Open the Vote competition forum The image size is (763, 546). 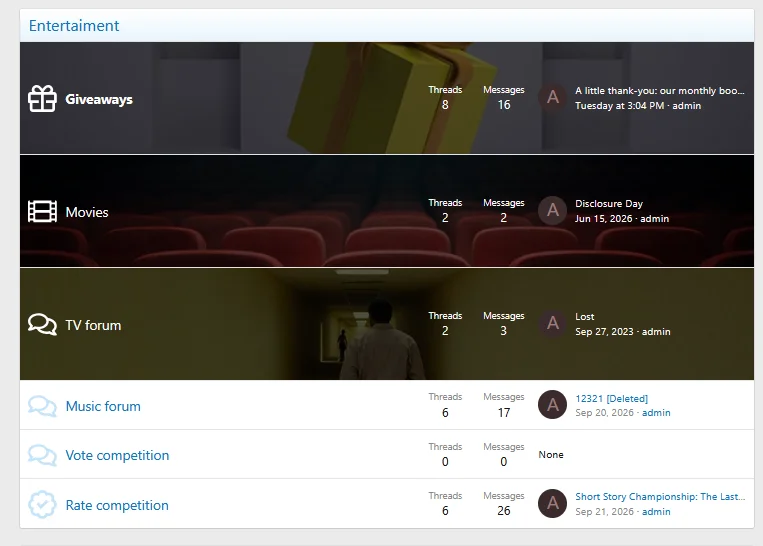117,455
